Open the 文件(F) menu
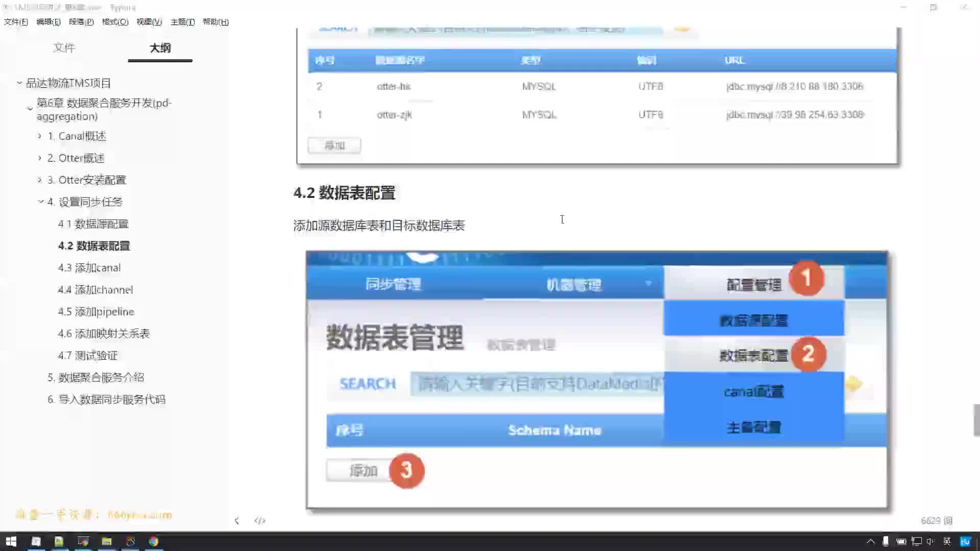 [x=16, y=22]
